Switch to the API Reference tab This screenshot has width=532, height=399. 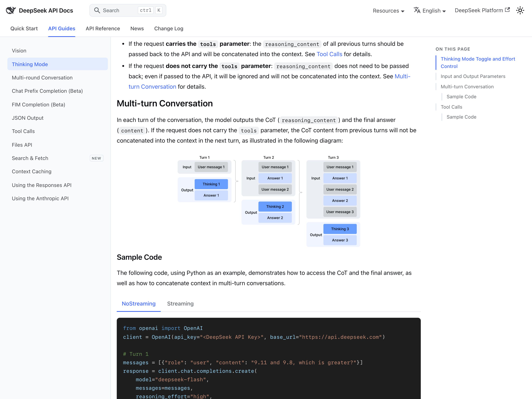point(103,28)
